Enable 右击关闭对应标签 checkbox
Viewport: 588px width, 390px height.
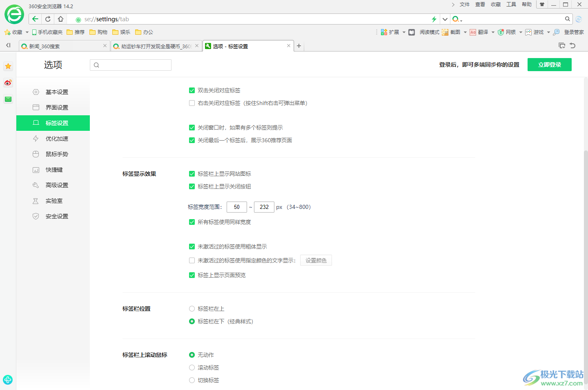(x=192, y=103)
